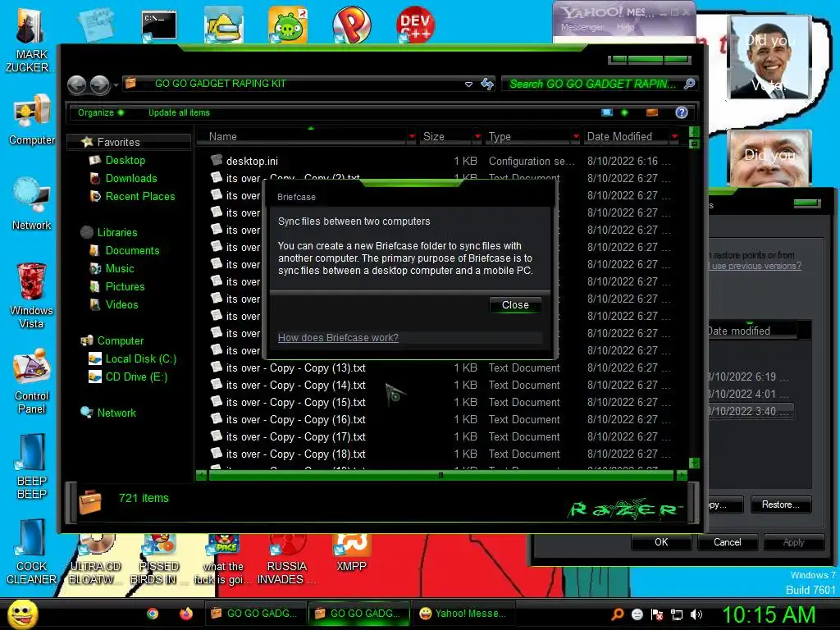Open the BEEP BEEP desktop icon
The width and height of the screenshot is (840, 630).
(32, 467)
